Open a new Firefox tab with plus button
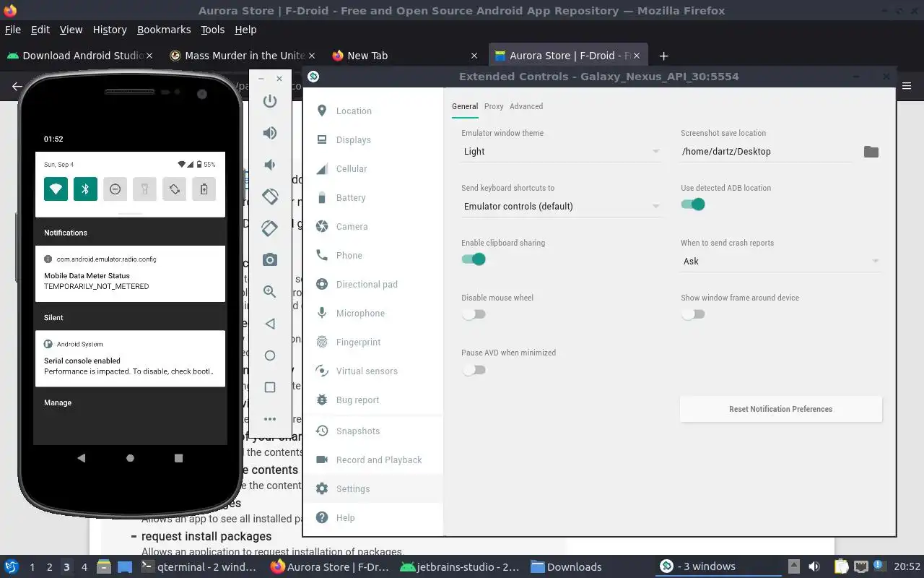 click(x=663, y=56)
